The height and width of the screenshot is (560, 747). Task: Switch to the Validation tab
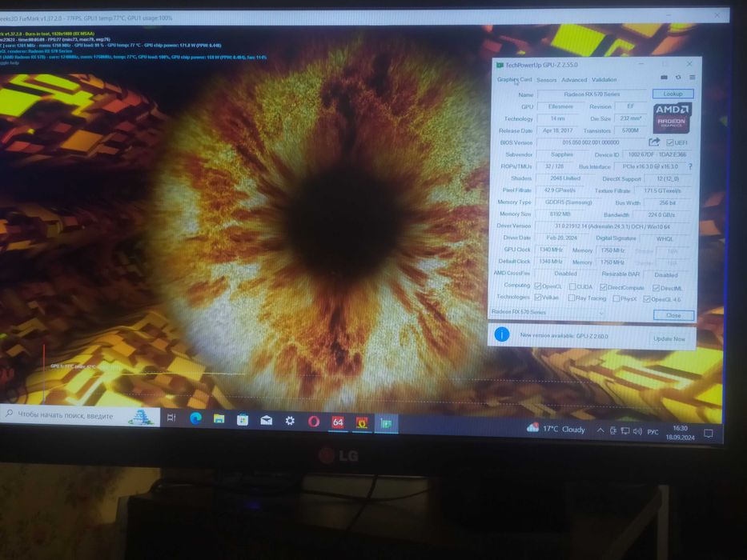(604, 79)
